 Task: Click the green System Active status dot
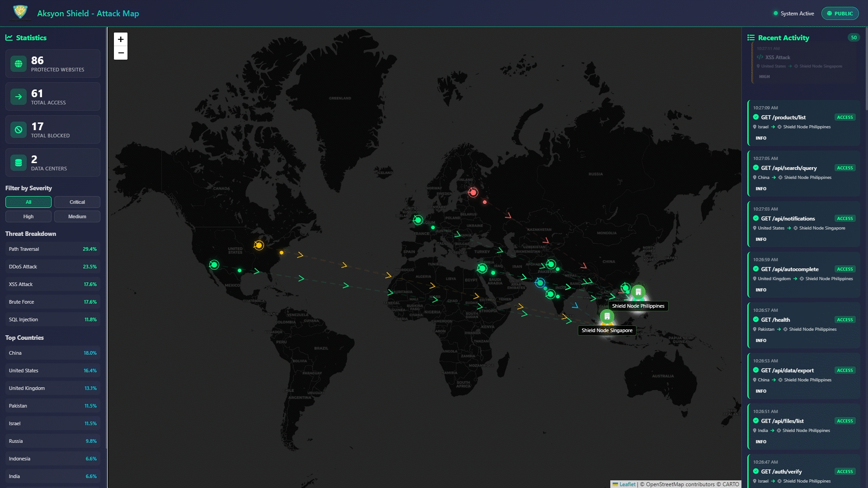click(x=776, y=14)
